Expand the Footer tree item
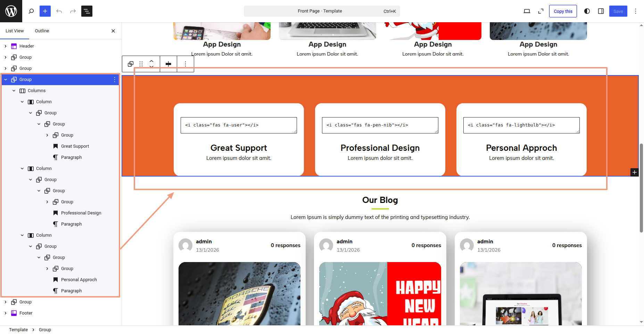 pyautogui.click(x=6, y=313)
